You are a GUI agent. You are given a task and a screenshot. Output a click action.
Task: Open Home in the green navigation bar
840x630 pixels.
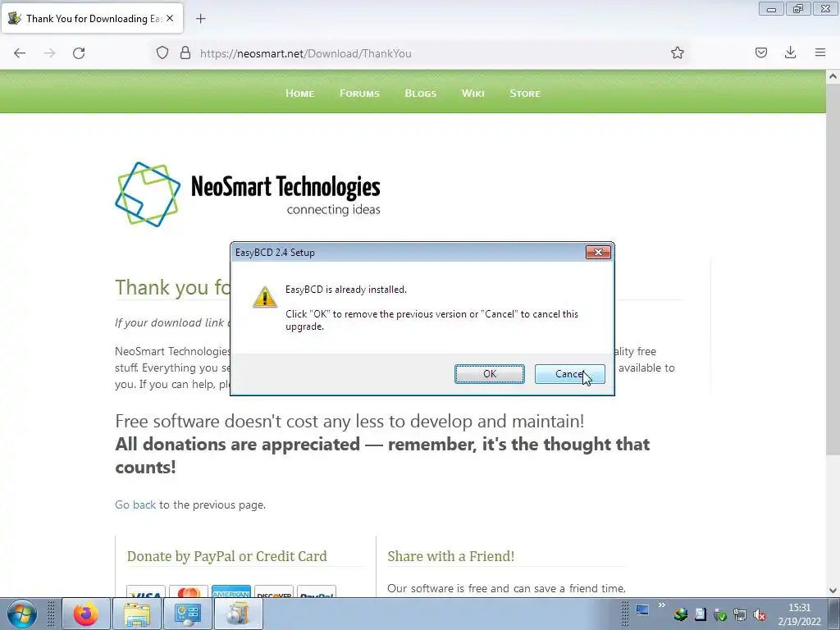pos(299,94)
